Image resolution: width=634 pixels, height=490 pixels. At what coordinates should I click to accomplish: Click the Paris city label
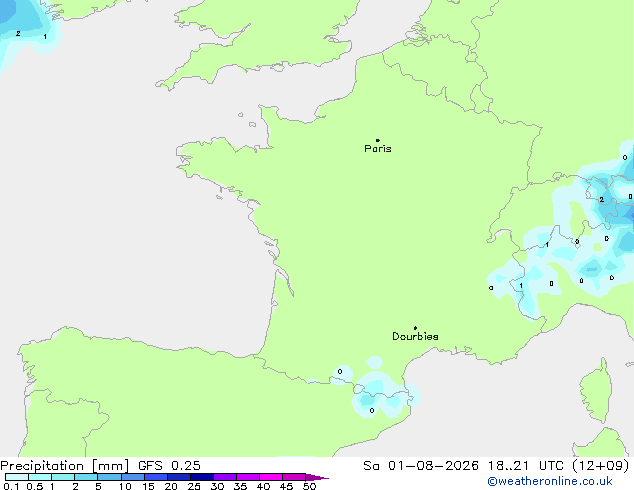378,149
